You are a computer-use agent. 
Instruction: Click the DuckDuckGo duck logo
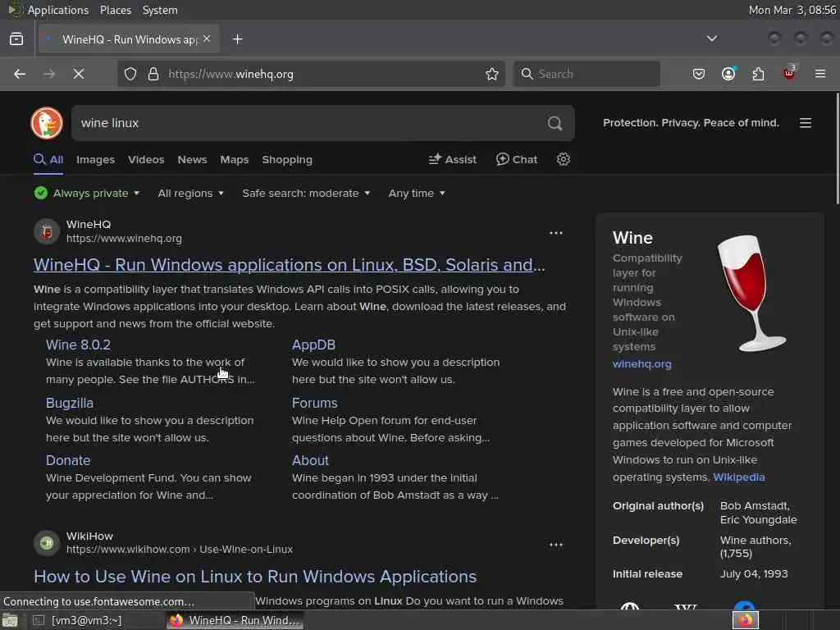tap(47, 123)
